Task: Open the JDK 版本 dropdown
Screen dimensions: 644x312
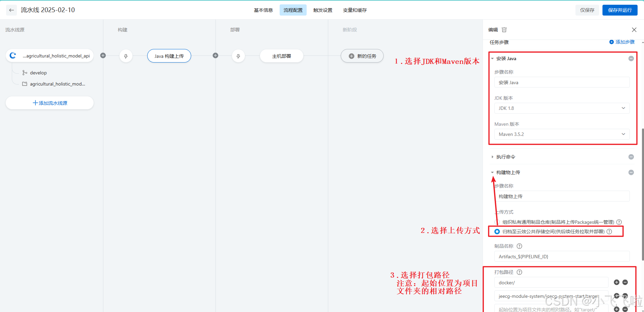Action: [x=562, y=108]
